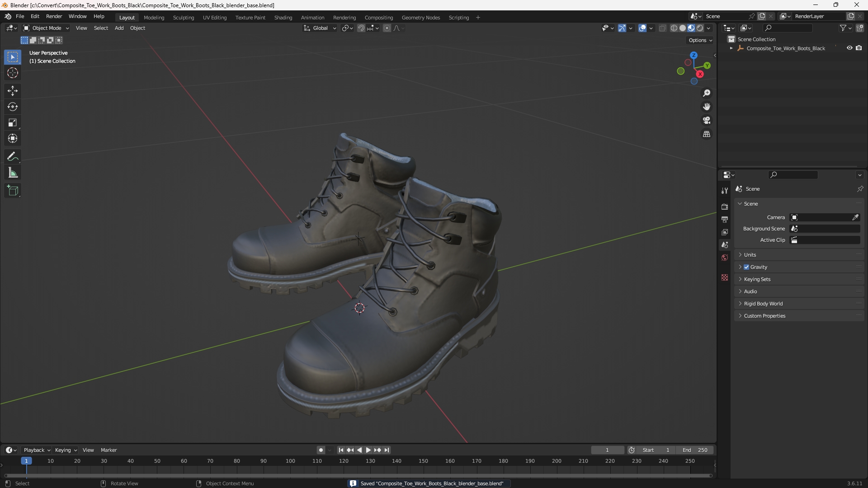The image size is (868, 488).
Task: Open the Playback dropdown in timeline
Action: pos(37,450)
